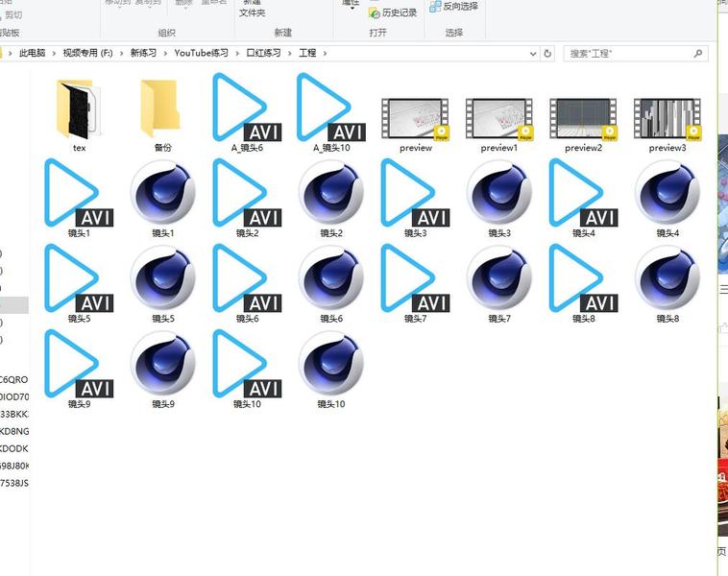Expand the chevron after 此电脑 in the address bar
The image size is (728, 576).
click(54, 54)
